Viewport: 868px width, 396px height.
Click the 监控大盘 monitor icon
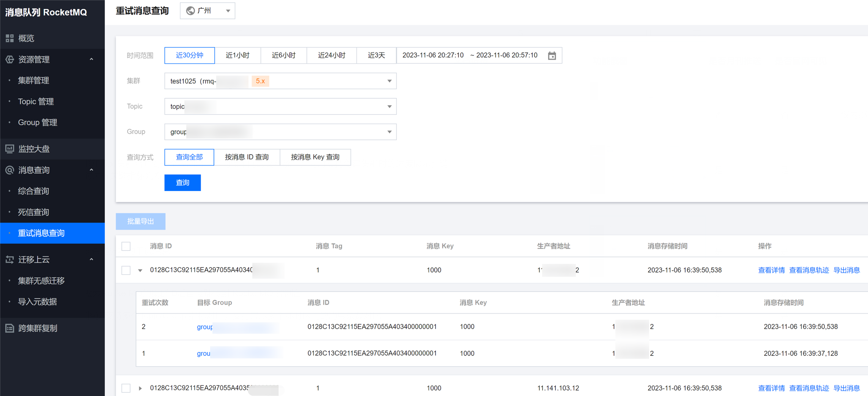pyautogui.click(x=9, y=149)
